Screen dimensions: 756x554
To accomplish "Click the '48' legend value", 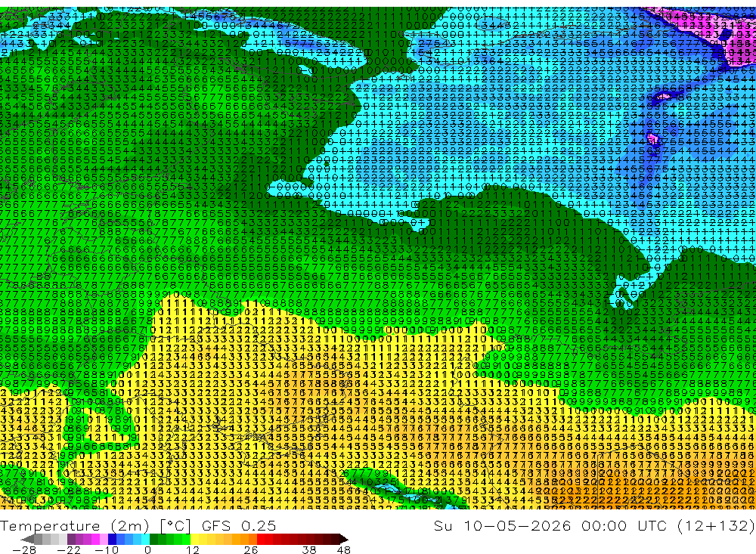I will coord(344,550).
